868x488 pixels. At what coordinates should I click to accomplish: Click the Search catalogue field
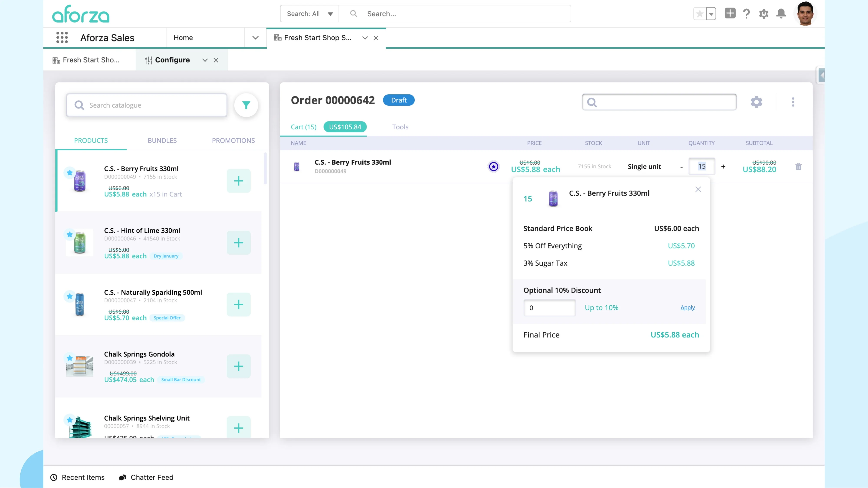[146, 105]
